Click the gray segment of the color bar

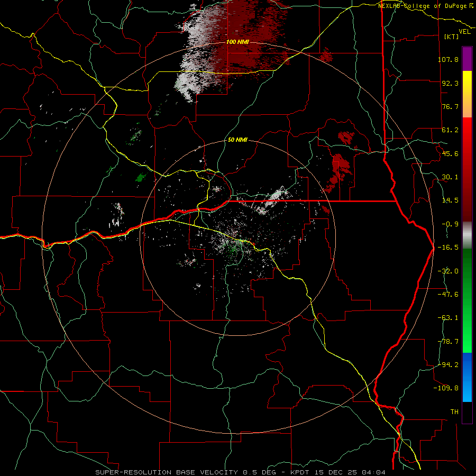[467, 235]
